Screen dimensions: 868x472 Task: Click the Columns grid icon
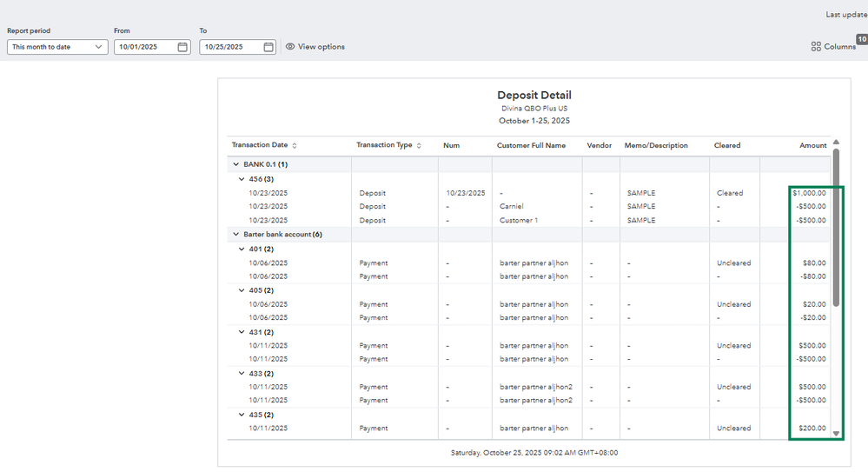pos(816,47)
